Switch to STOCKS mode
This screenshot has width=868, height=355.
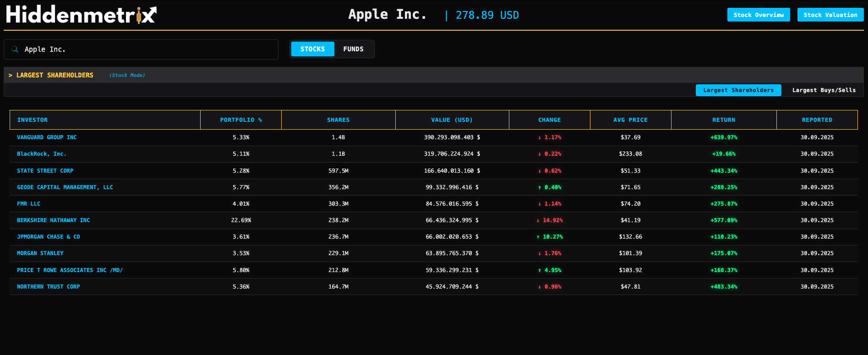312,49
